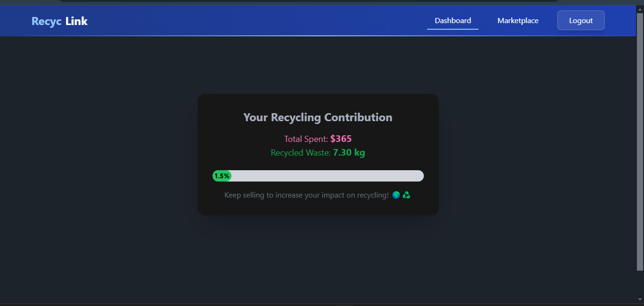This screenshot has height=306, width=644.
Task: Click the recycling symbol emoji
Action: coord(406,195)
